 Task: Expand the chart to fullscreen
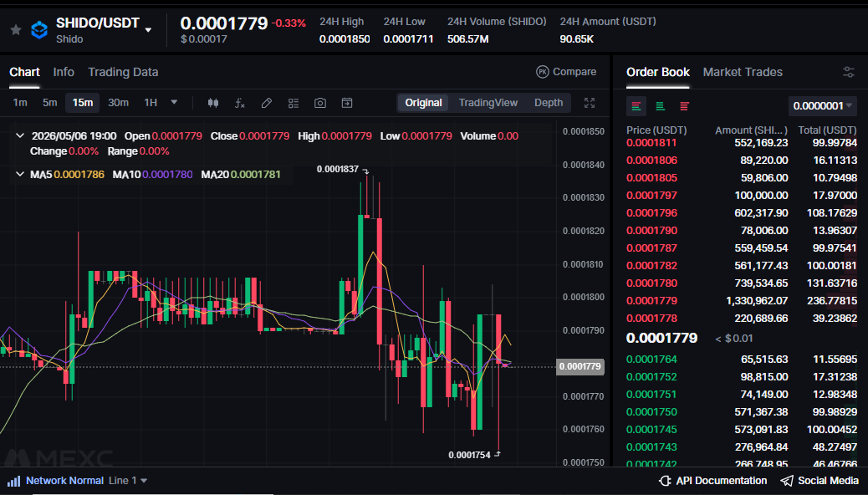coord(590,103)
